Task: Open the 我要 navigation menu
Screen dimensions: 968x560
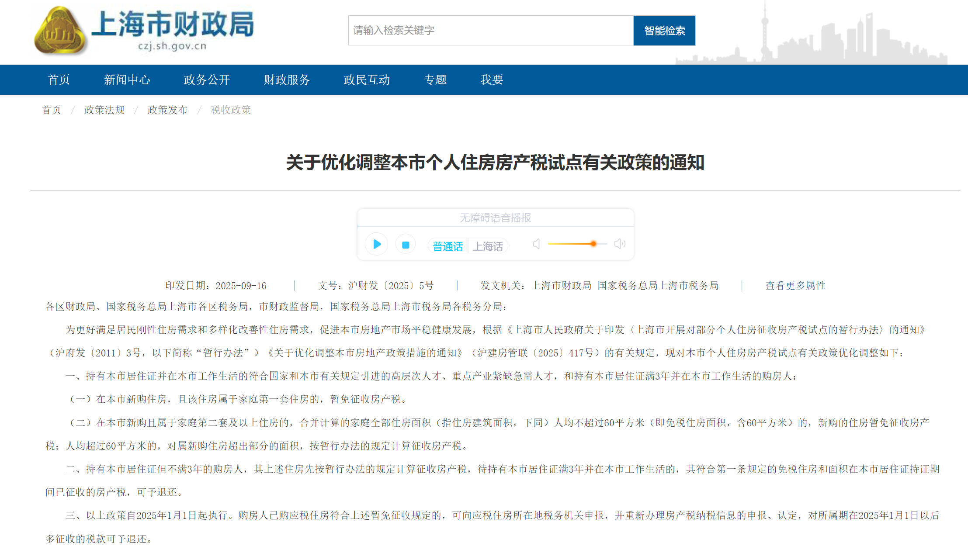Action: 492,80
